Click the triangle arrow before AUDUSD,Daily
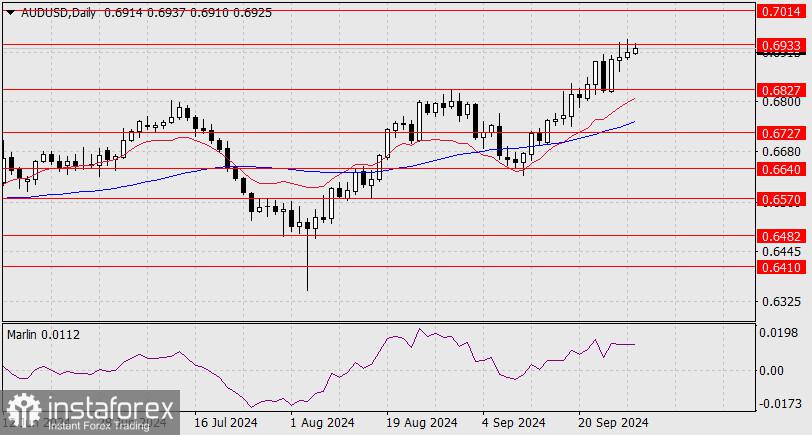This screenshot has height=435, width=812. [x=11, y=13]
